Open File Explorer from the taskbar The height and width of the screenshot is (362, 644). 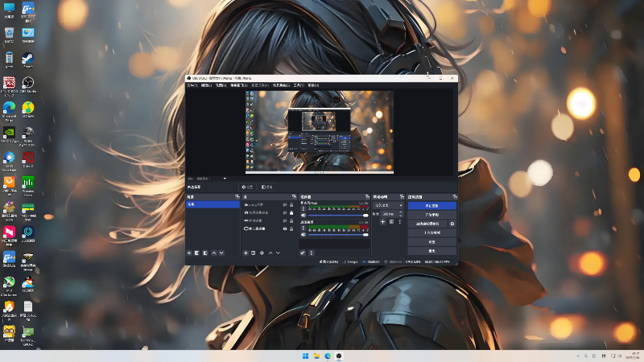point(316,356)
